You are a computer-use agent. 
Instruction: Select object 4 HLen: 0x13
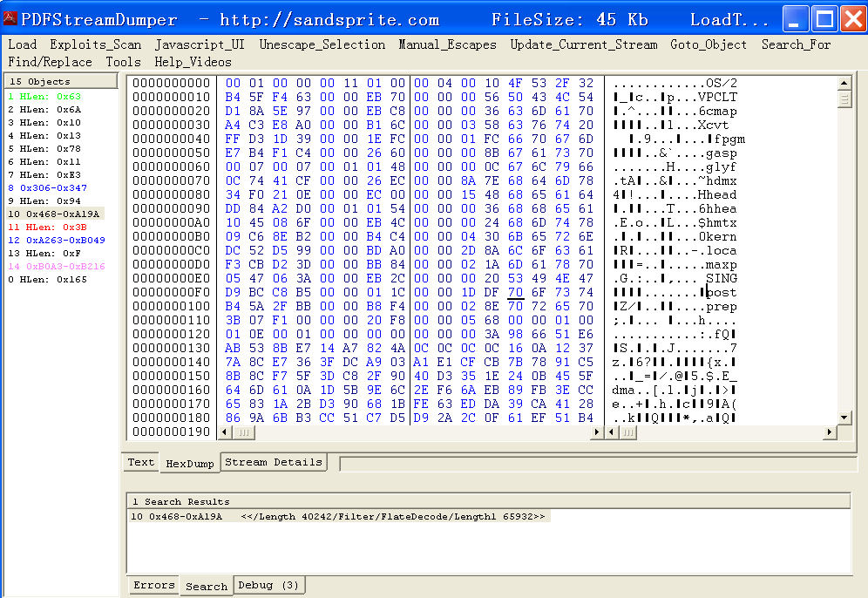click(44, 136)
